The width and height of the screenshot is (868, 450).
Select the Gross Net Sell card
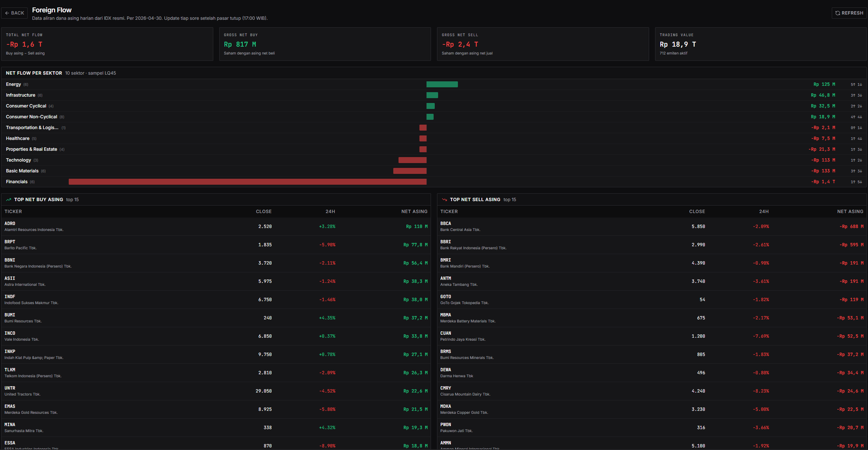543,44
